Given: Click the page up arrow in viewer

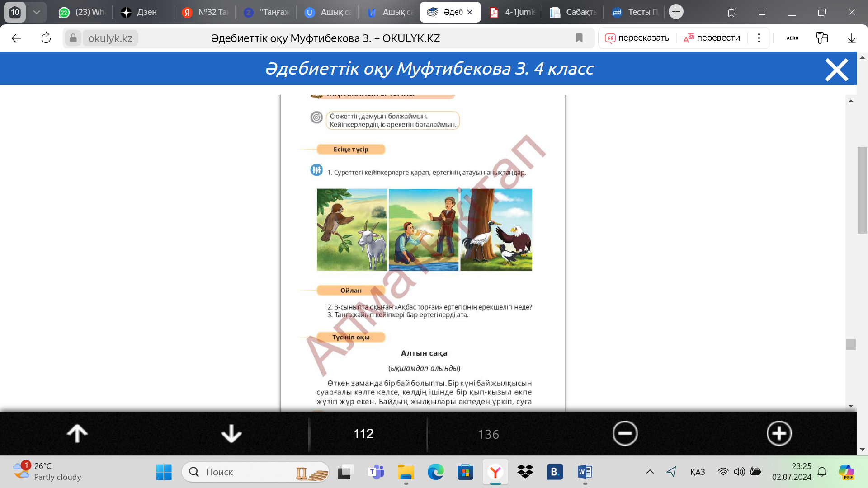Looking at the screenshot, I should (77, 434).
